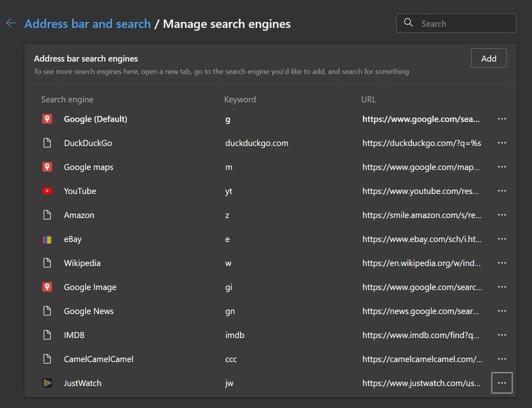Go to Address bar and search link
Screen dimensions: 532x408
[x=87, y=24]
